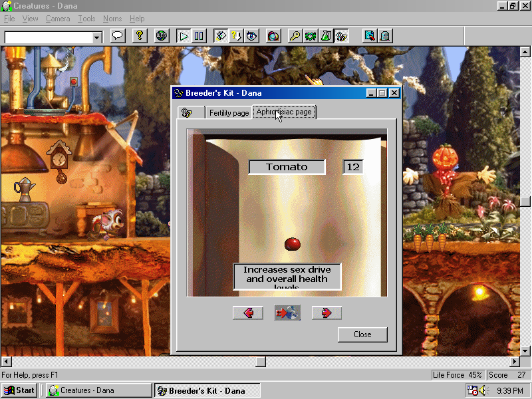Click the horizontal scrollbar left arrow

pos(7,362)
